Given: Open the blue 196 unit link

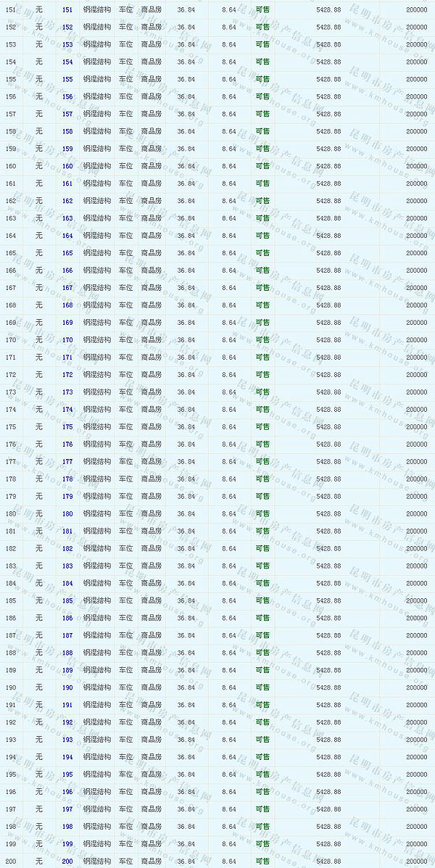Looking at the screenshot, I should pyautogui.click(x=67, y=793).
